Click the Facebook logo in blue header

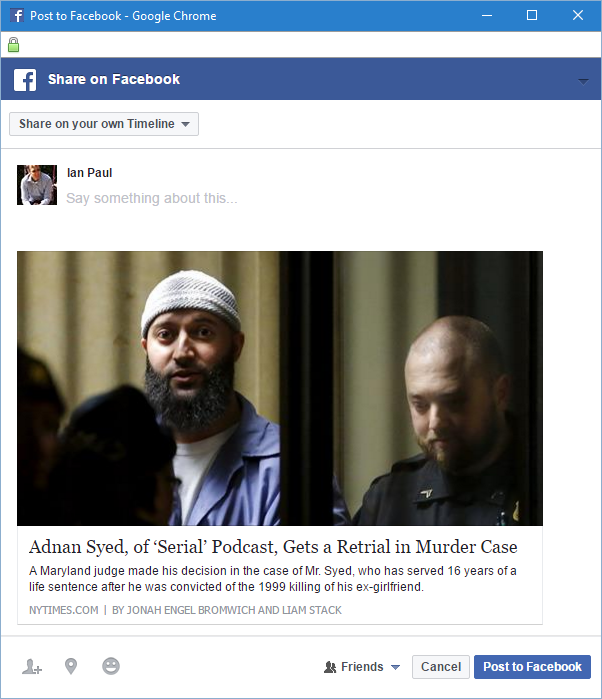[x=25, y=79]
